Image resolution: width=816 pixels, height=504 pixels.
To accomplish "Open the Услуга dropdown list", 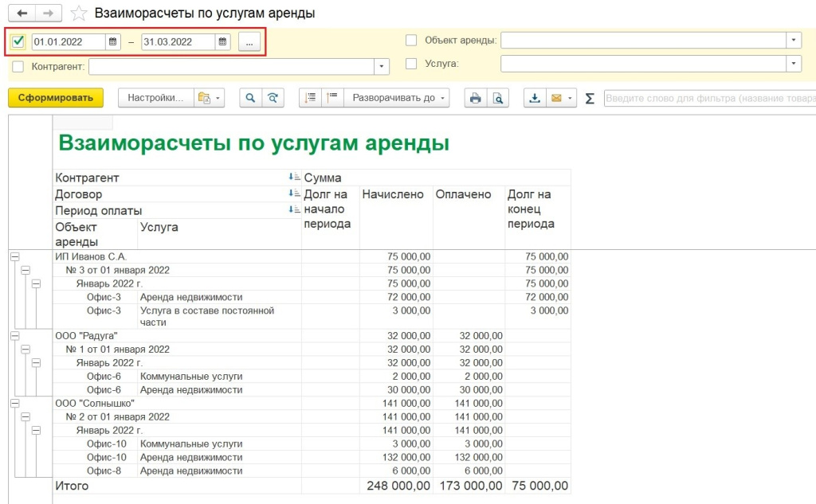I will 793,64.
